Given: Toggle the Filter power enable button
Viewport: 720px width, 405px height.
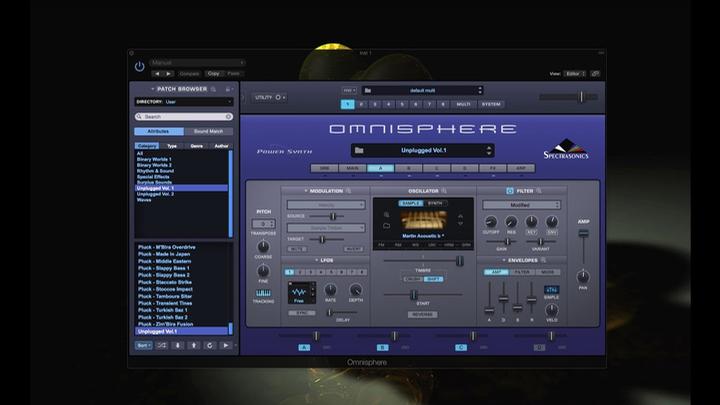Looking at the screenshot, I should 510,191.
